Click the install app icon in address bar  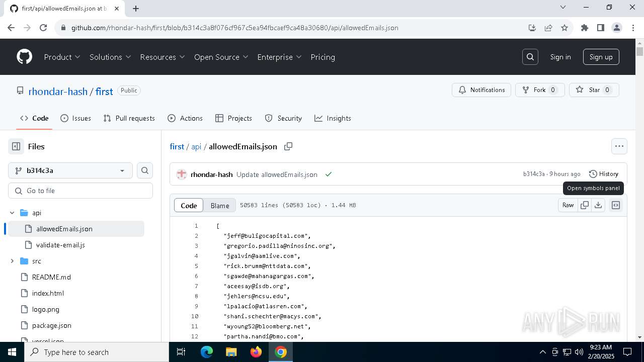click(x=532, y=28)
